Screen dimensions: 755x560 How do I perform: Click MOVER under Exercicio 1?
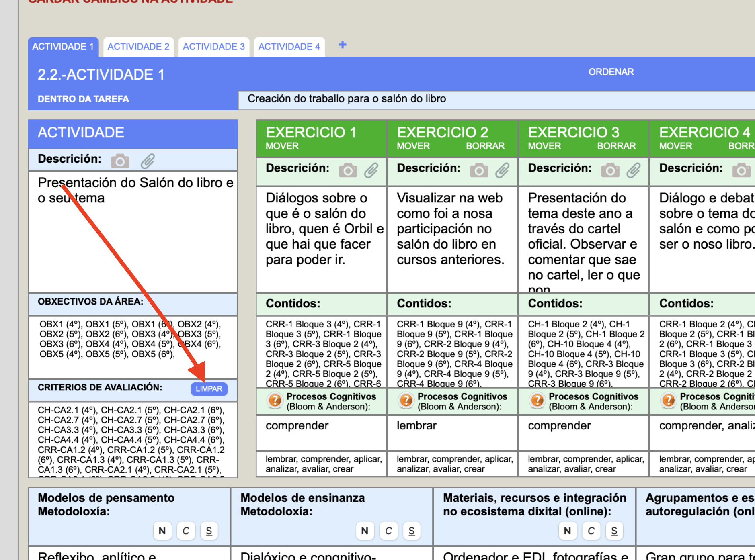point(282,146)
